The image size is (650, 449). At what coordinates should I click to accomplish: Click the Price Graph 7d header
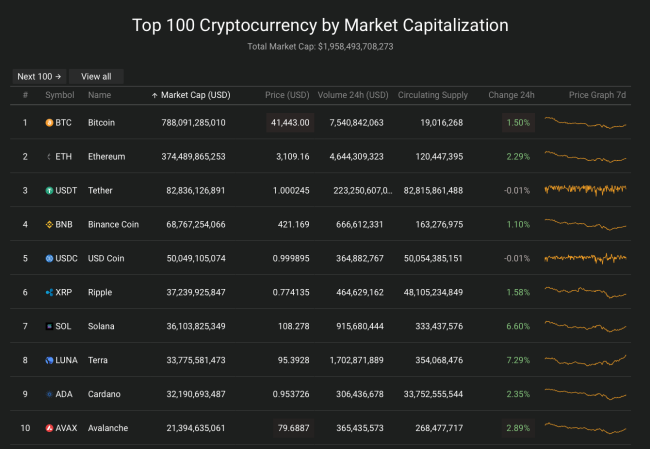coord(597,95)
